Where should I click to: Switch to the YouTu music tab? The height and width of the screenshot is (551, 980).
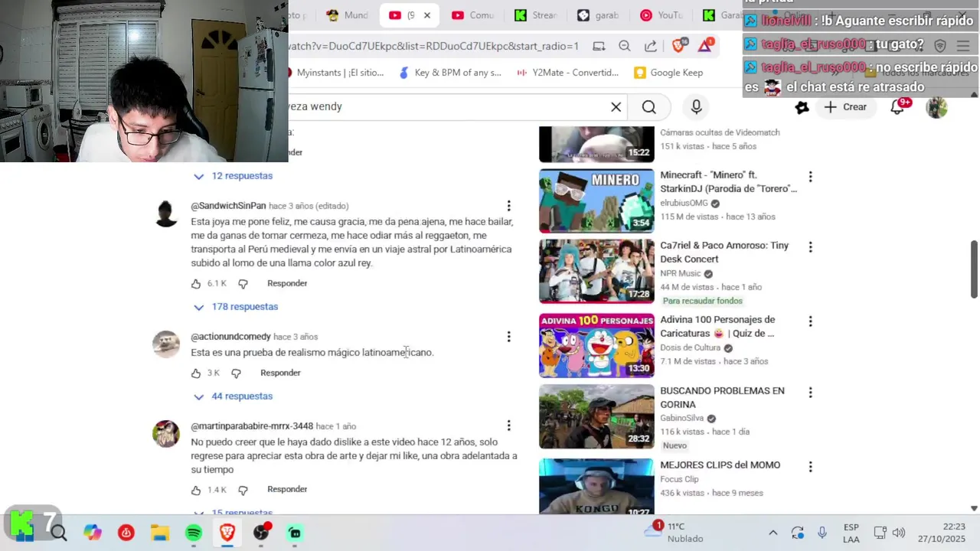(661, 15)
